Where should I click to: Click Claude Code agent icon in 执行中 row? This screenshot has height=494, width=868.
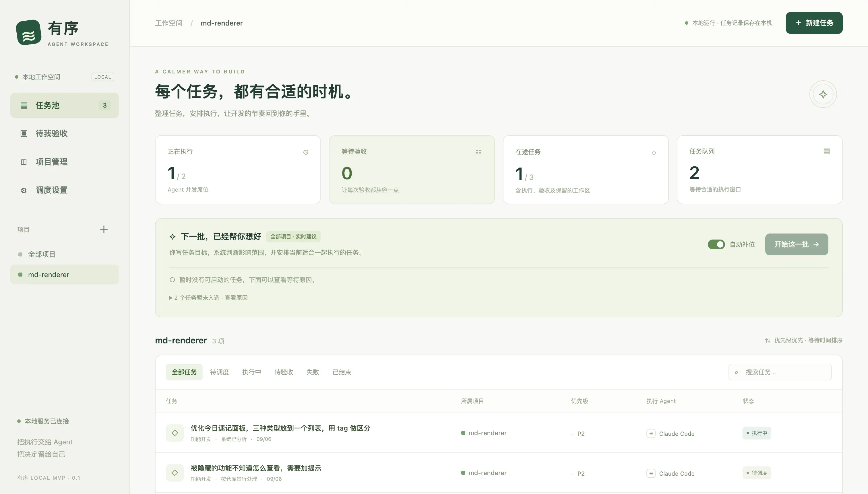[x=651, y=433]
